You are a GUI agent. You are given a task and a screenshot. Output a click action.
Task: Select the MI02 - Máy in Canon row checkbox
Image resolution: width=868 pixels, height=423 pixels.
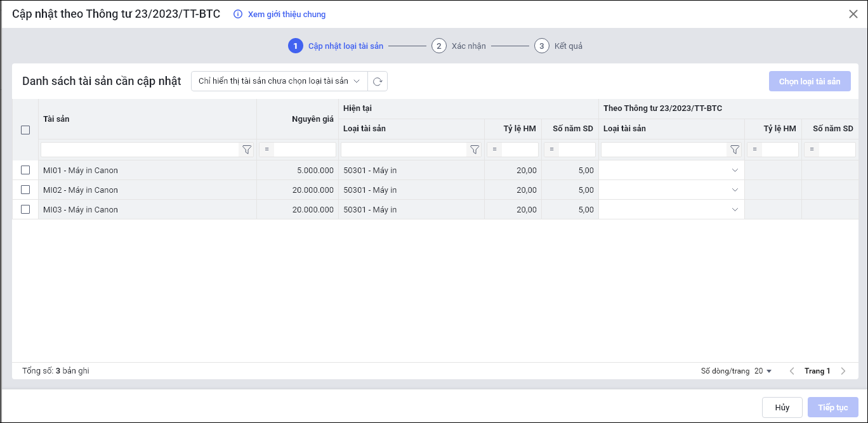click(25, 190)
